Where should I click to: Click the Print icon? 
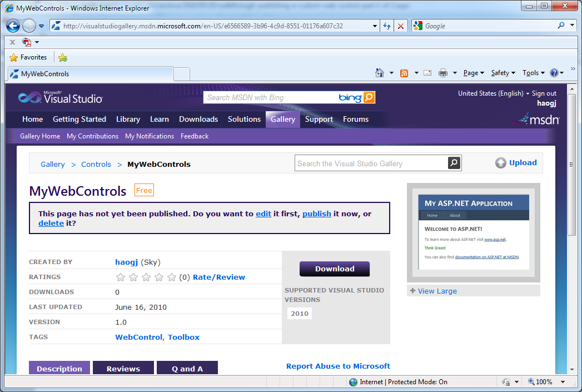(443, 73)
